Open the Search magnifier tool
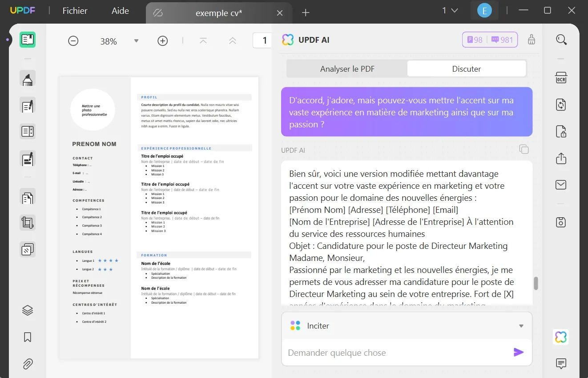Viewport: 588px width, 378px height. point(561,40)
